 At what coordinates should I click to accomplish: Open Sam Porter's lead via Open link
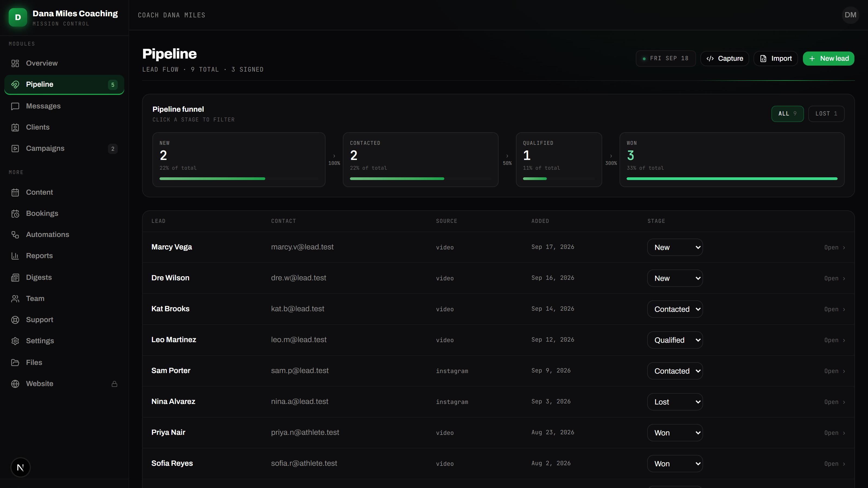(835, 371)
